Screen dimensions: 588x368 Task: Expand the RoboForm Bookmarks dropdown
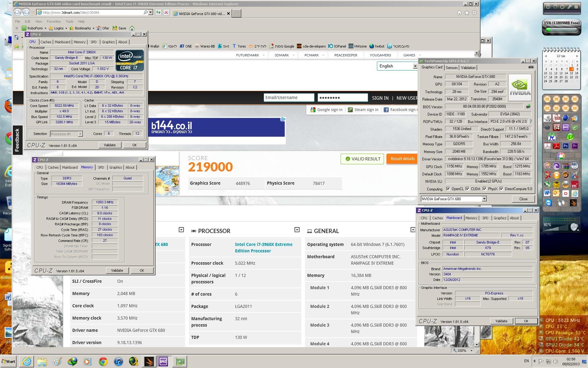93,28
